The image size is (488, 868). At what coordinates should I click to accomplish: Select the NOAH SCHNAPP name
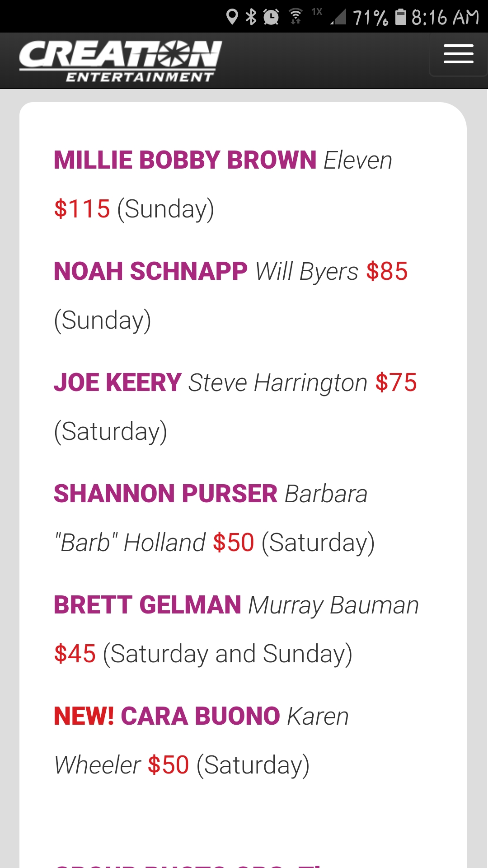[x=150, y=271]
